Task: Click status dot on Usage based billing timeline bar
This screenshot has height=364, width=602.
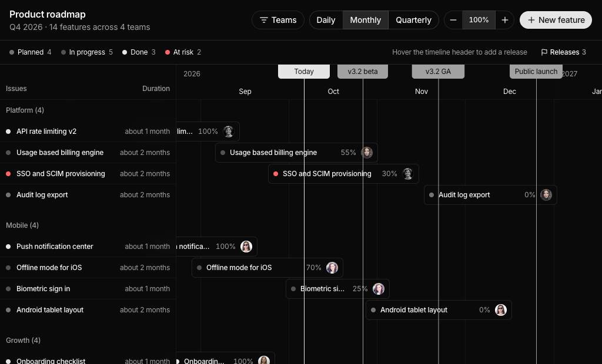Action: click(223, 153)
